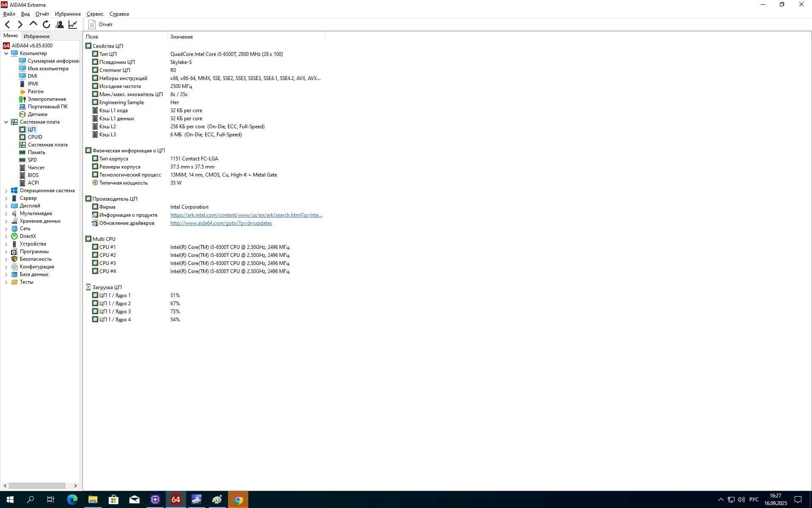
Task: Expand the Хранение данных node
Action: pos(6,221)
